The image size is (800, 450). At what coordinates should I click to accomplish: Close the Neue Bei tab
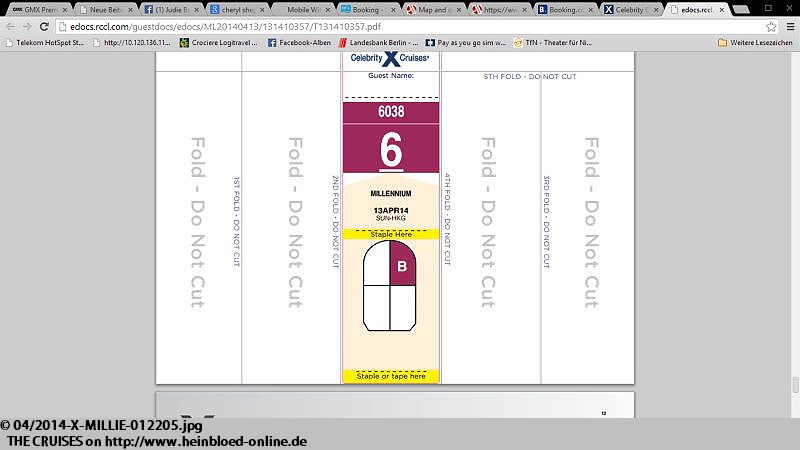[131, 10]
